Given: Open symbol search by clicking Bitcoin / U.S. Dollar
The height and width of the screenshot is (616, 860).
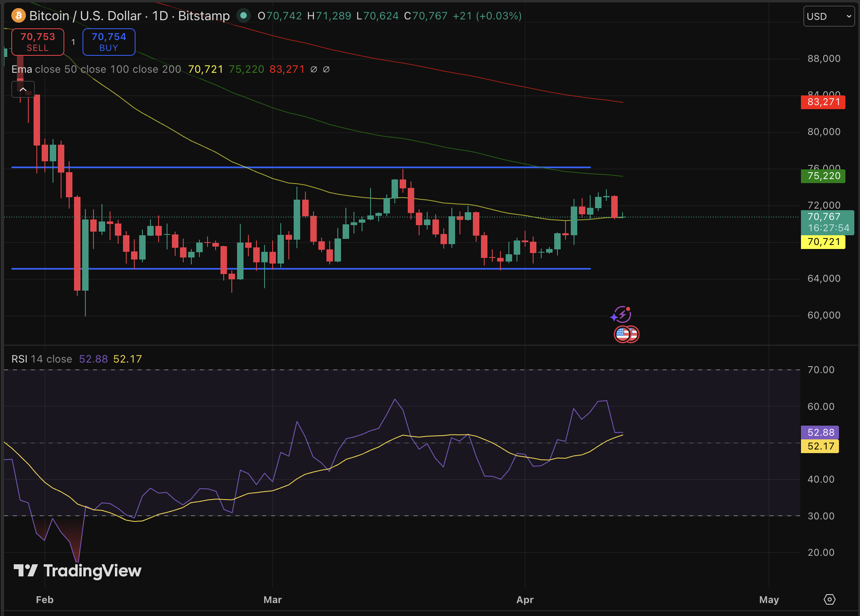Looking at the screenshot, I should tap(85, 16).
